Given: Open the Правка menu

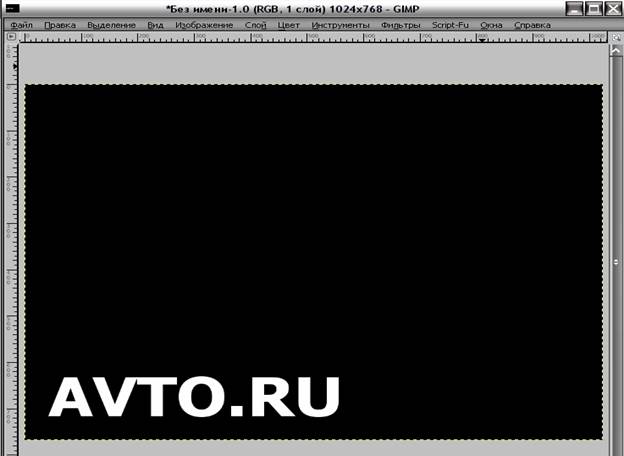Looking at the screenshot, I should click(60, 25).
